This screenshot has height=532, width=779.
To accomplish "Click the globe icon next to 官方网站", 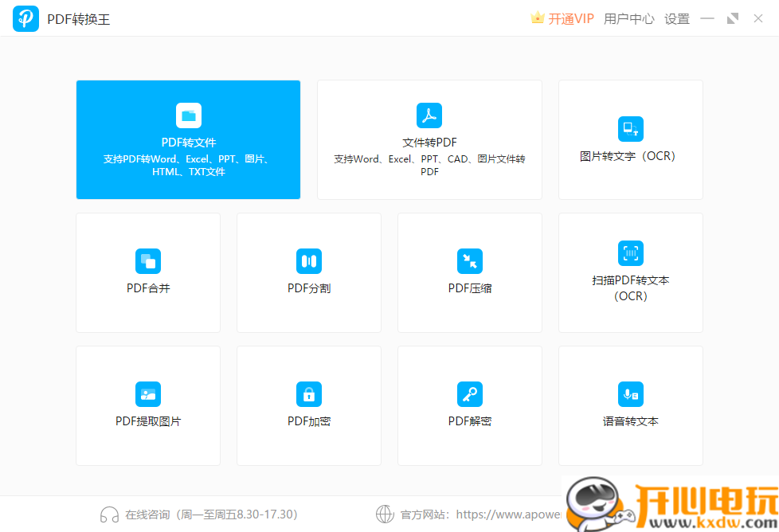I will point(386,514).
